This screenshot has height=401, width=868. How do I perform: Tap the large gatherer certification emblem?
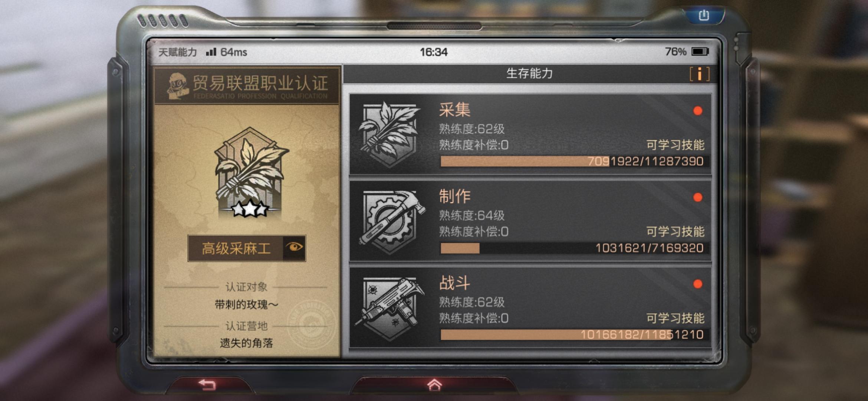point(250,173)
